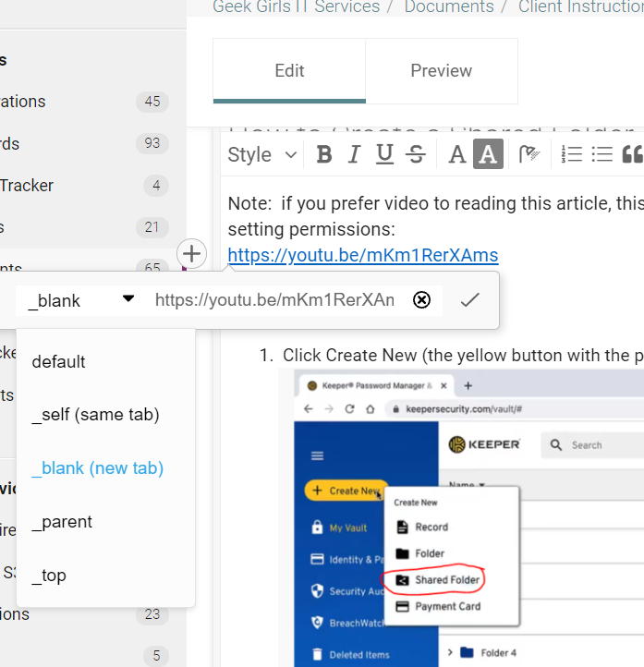Switch to the Preview tab
This screenshot has width=644, height=667.
(x=441, y=71)
